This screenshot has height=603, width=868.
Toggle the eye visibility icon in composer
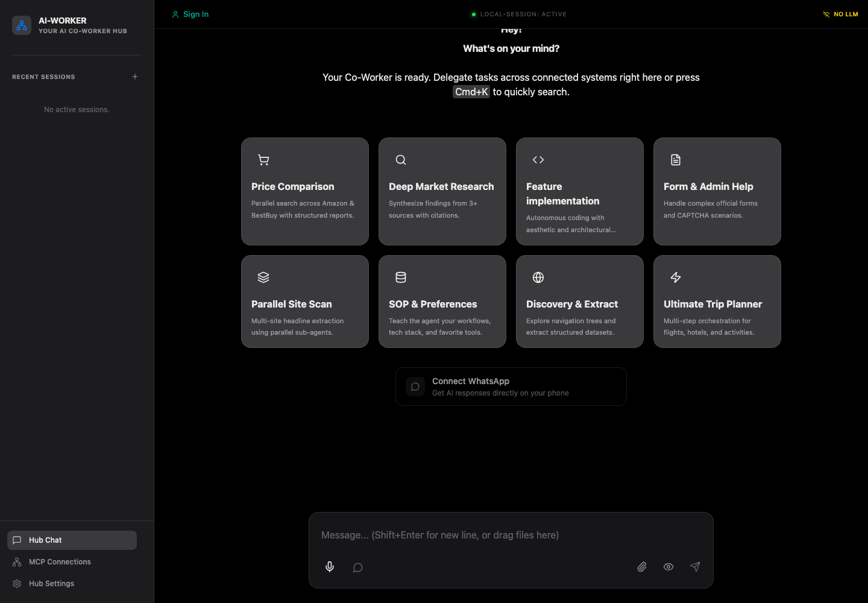(668, 567)
